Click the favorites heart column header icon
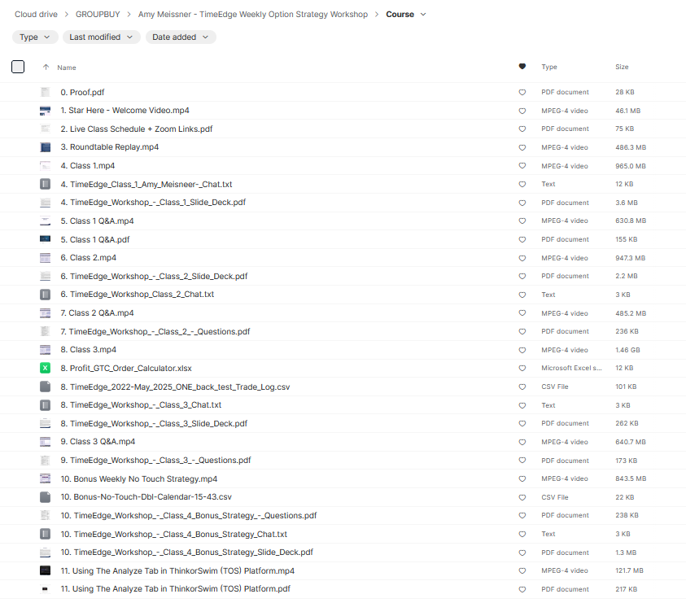 tap(522, 67)
